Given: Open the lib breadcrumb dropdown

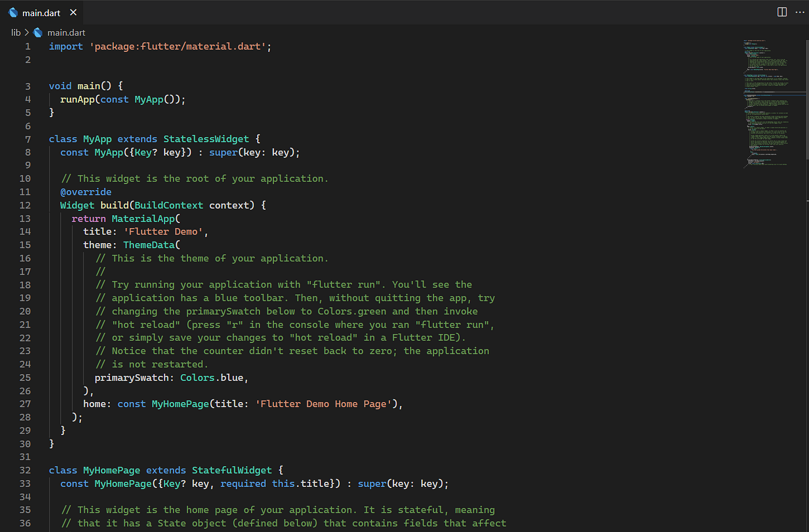Looking at the screenshot, I should point(16,32).
